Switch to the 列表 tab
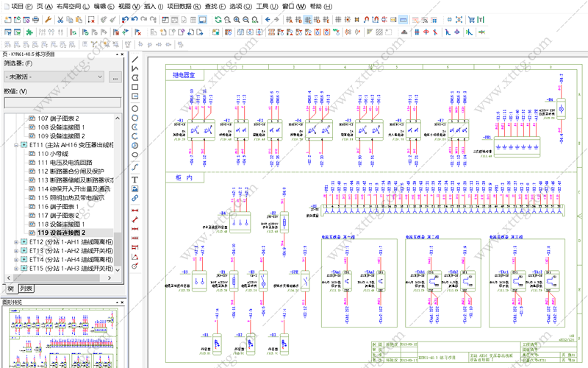The height and width of the screenshot is (368, 588). 26,289
